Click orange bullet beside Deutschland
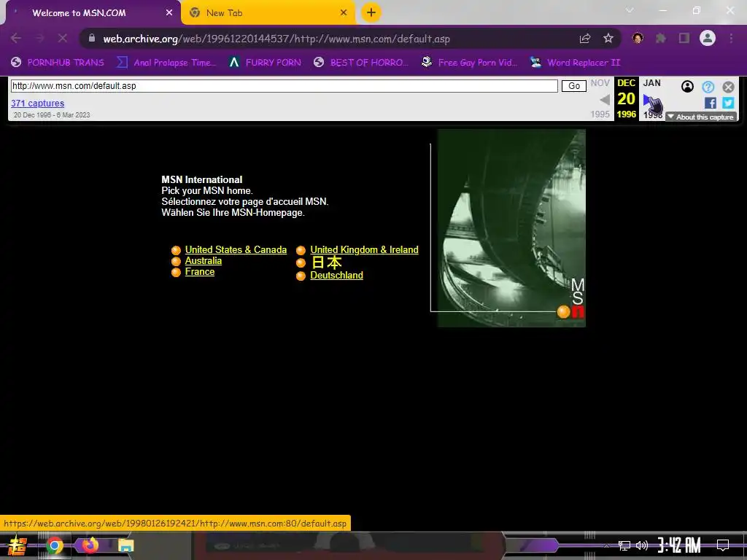The width and height of the screenshot is (747, 560). tap(301, 276)
